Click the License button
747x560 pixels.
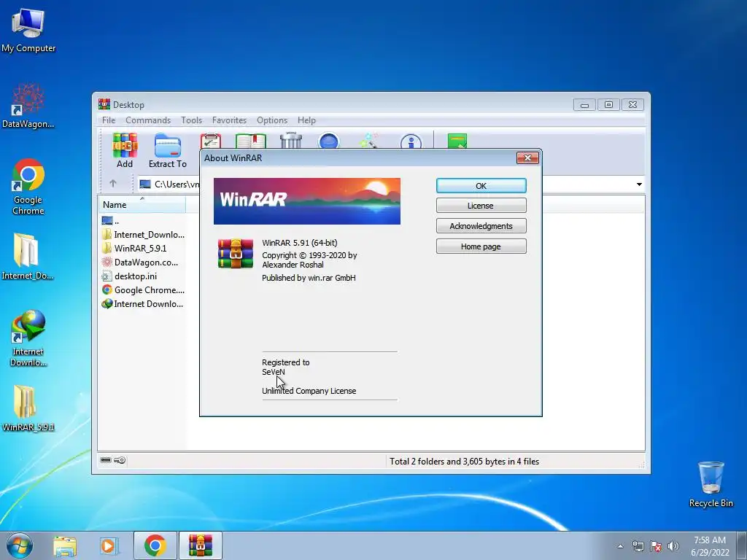(x=481, y=206)
